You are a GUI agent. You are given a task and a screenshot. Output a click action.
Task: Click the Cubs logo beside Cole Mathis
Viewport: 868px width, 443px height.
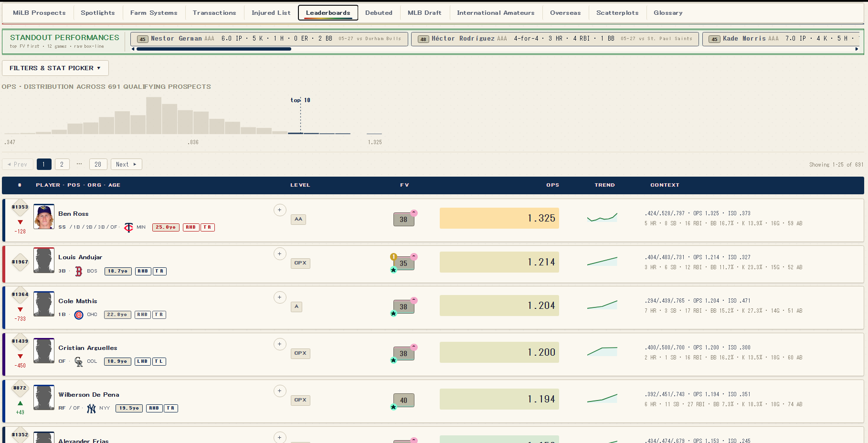coord(79,315)
